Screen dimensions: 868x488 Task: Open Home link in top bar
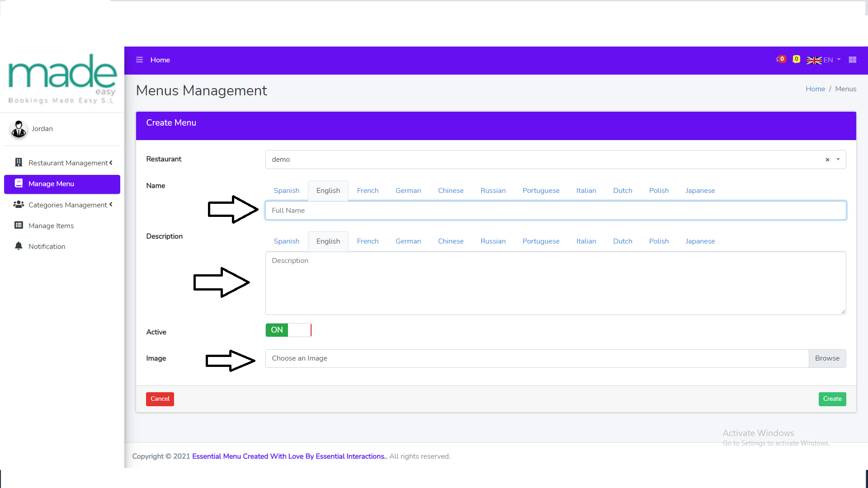click(x=160, y=60)
